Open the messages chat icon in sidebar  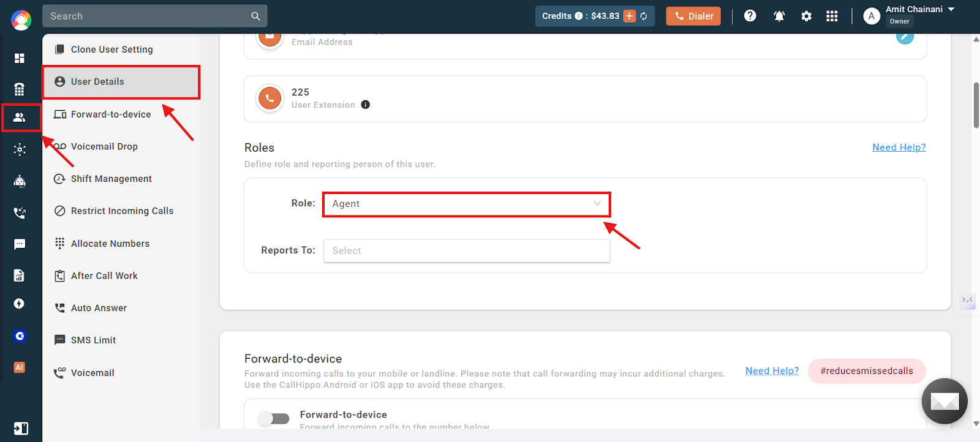tap(20, 244)
